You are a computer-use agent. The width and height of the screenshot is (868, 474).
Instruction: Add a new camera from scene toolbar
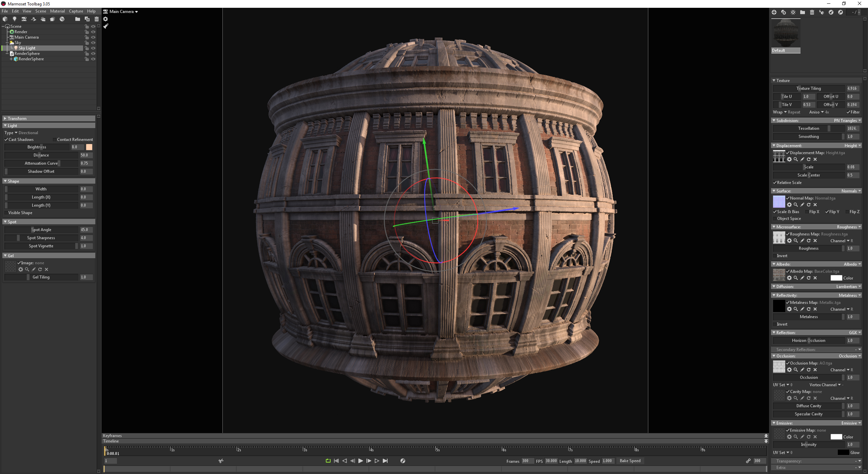coord(24,19)
